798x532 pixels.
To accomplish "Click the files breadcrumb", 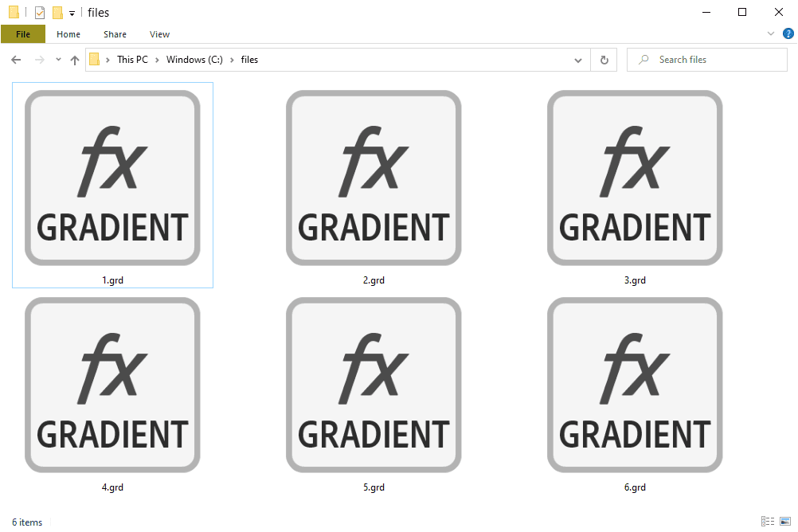I will point(249,60).
